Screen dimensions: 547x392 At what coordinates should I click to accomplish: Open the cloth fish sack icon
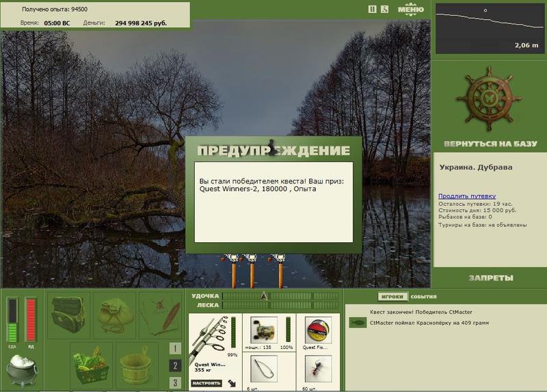pyautogui.click(x=114, y=315)
